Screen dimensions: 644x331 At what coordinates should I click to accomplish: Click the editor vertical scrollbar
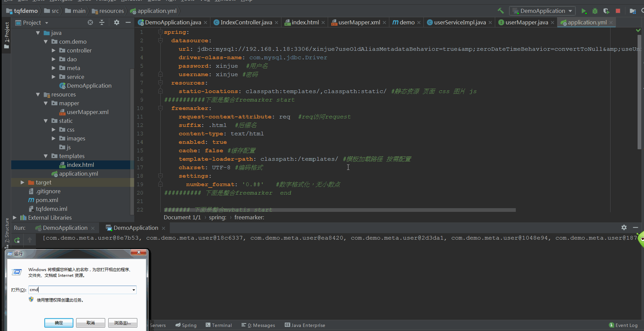coord(639,91)
